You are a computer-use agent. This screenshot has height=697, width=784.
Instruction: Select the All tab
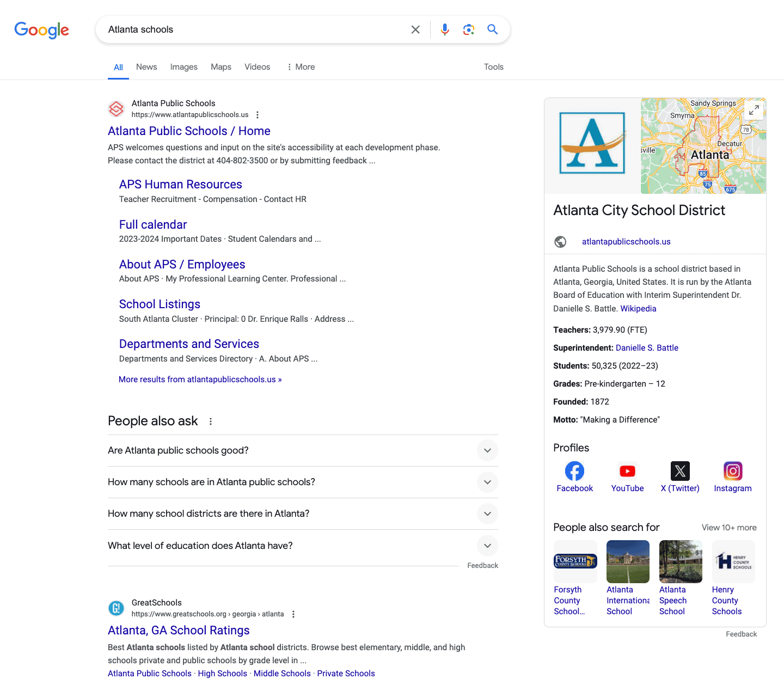(118, 68)
